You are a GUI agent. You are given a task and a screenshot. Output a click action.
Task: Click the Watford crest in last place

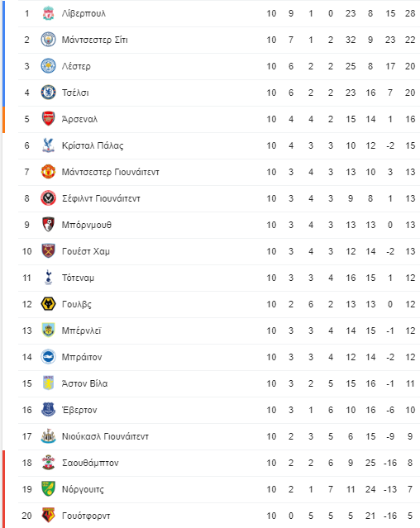pos(48,516)
